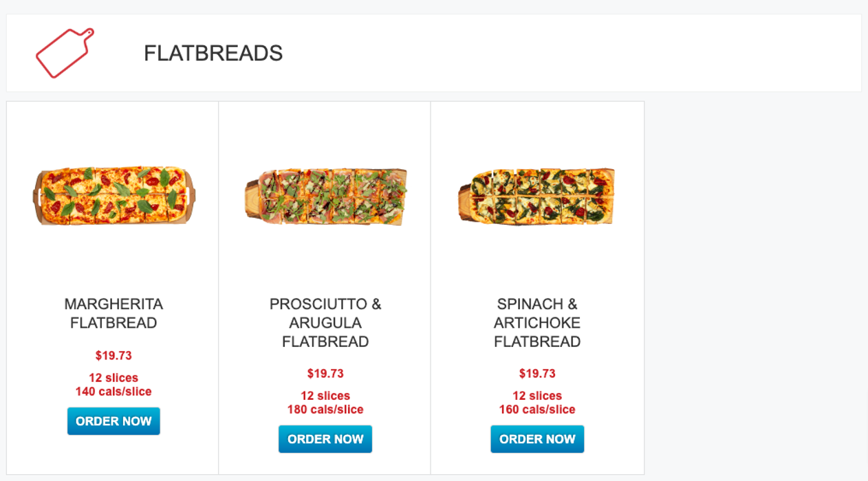Click the 160 cals/slice text
This screenshot has width=868, height=481.
pyautogui.click(x=537, y=410)
